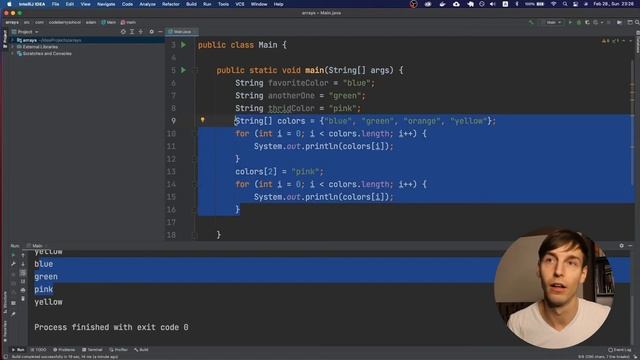Open the Profiler tool window

click(x=119, y=350)
